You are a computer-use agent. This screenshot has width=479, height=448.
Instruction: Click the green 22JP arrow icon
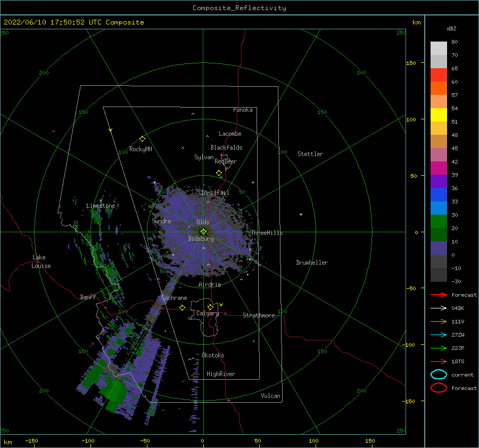439,348
